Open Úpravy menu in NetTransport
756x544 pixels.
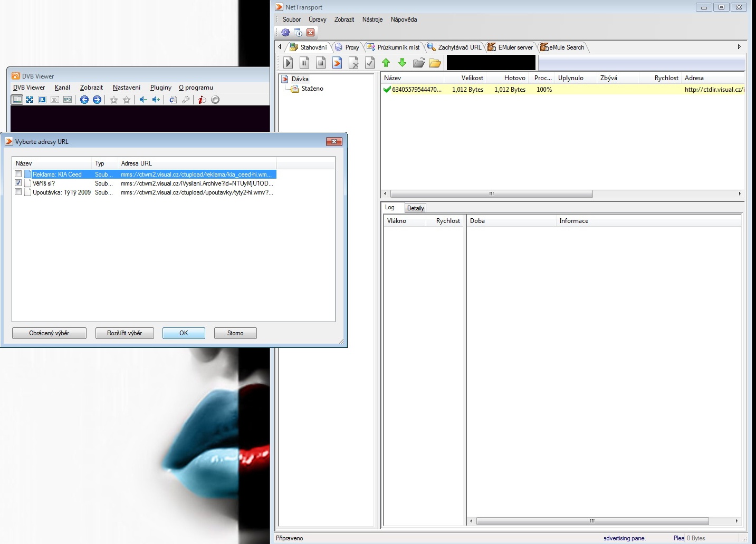tap(318, 20)
